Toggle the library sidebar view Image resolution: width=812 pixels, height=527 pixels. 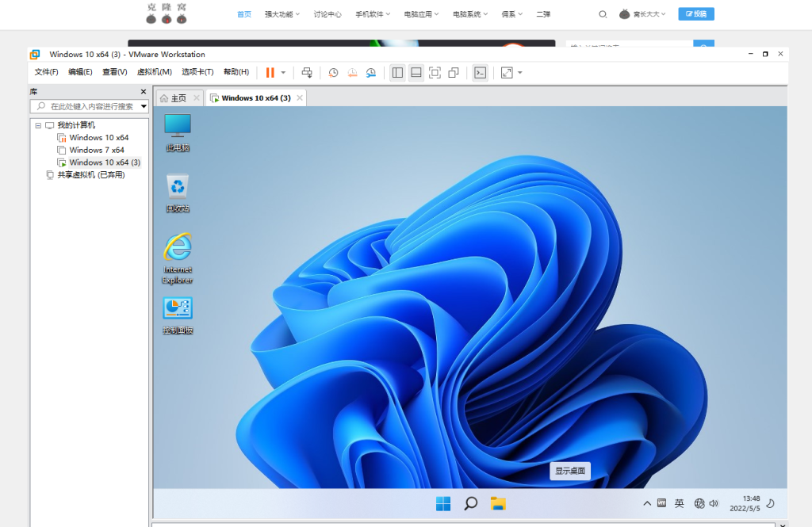tap(397, 72)
